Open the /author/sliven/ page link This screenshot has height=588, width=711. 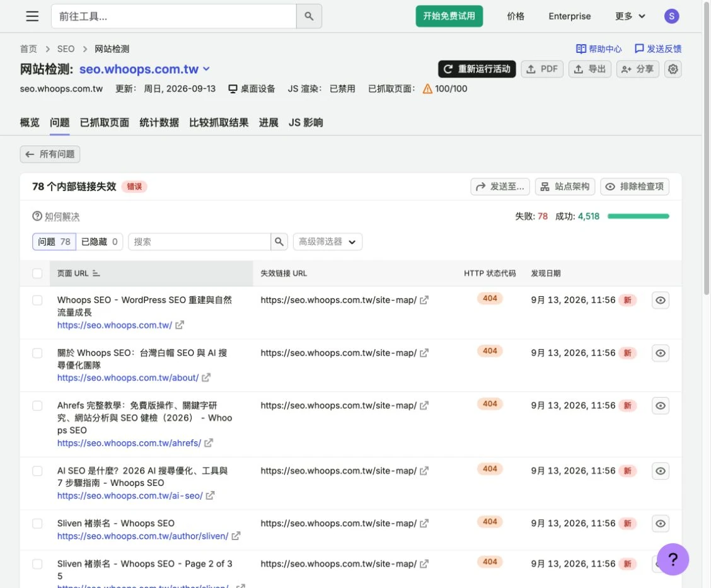click(x=143, y=536)
